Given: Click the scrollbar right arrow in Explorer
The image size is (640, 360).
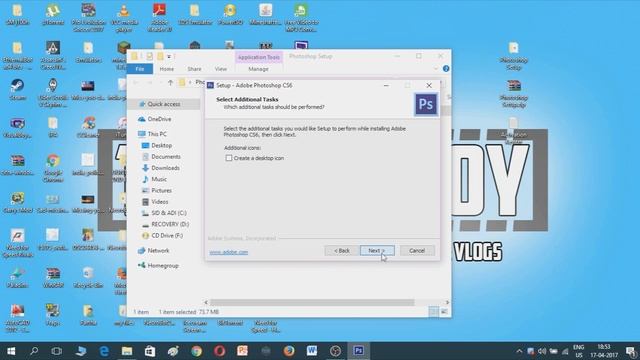Looking at the screenshot, I should [447, 302].
